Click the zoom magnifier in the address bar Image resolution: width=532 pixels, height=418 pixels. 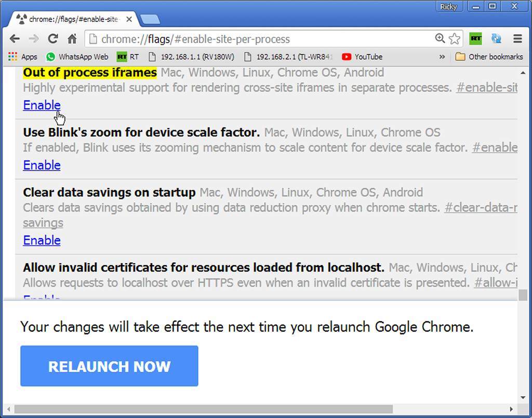click(440, 38)
